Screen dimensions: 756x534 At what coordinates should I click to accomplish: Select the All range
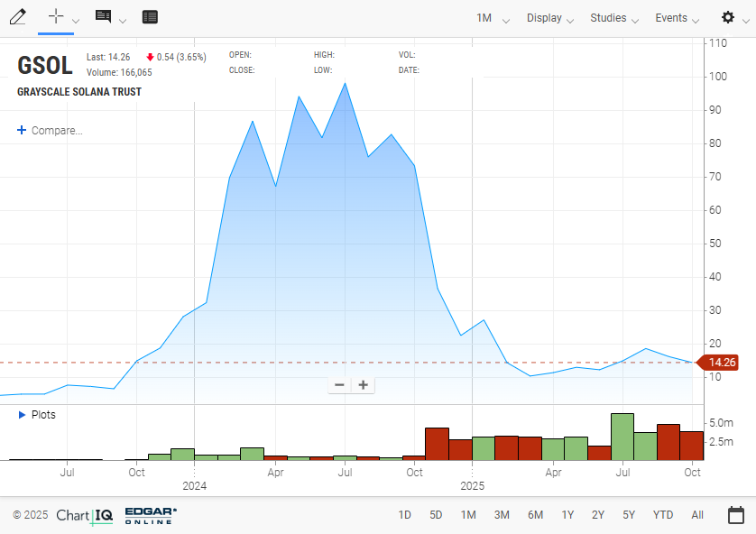coord(697,515)
